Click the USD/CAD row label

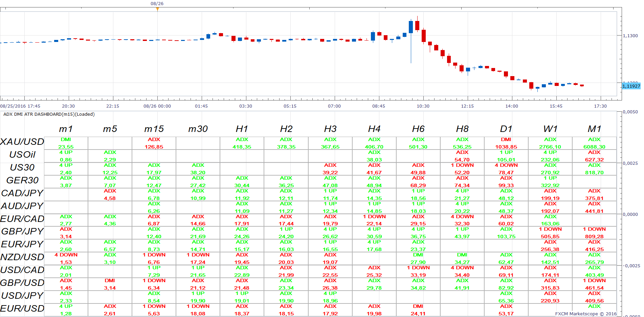click(22, 270)
